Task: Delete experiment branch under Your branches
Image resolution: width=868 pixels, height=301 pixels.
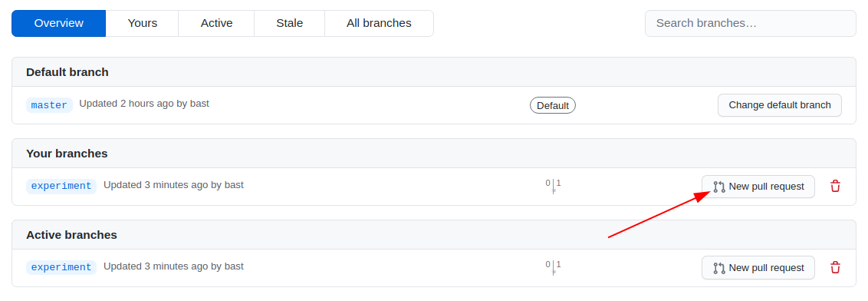Action: pyautogui.click(x=835, y=187)
